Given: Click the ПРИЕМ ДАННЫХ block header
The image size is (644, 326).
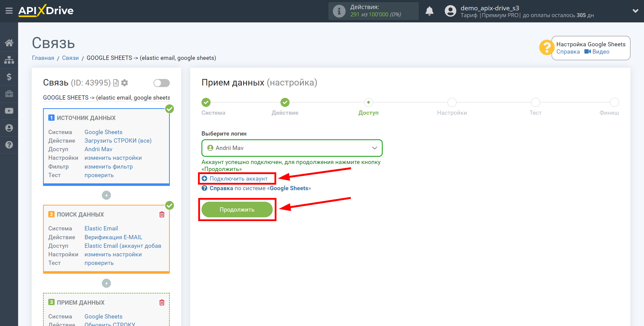Looking at the screenshot, I should (80, 302).
